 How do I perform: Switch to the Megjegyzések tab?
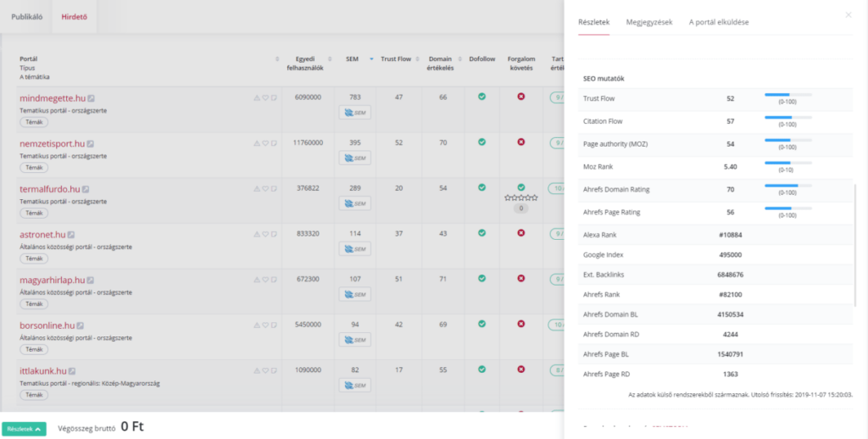pos(648,22)
